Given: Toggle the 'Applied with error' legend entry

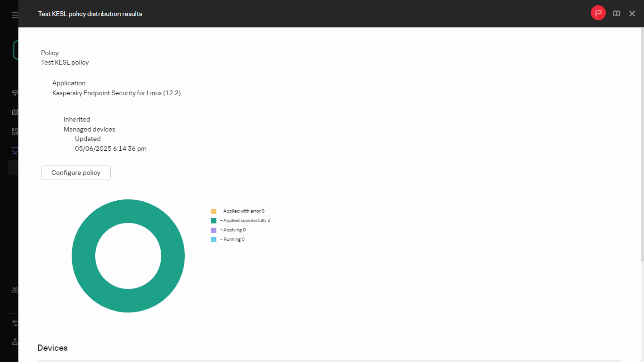Looking at the screenshot, I should click(x=242, y=211).
